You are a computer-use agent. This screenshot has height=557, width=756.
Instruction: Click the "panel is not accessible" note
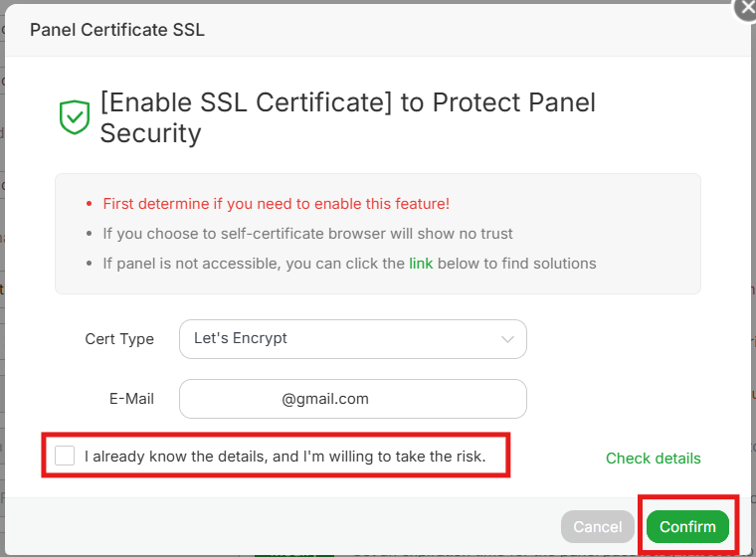tap(254, 264)
